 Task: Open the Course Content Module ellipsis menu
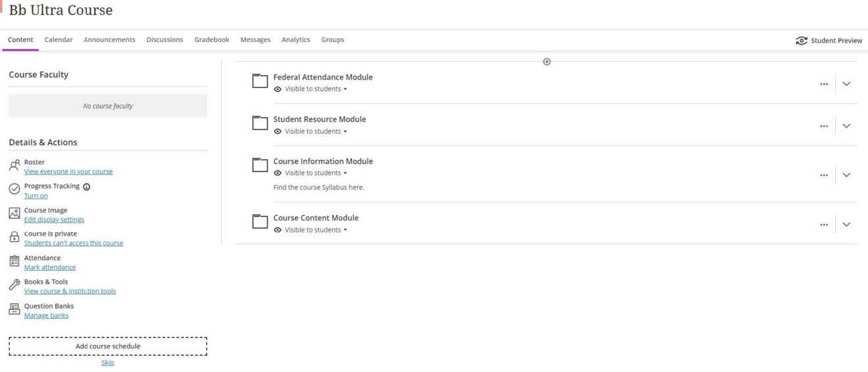pyautogui.click(x=823, y=225)
